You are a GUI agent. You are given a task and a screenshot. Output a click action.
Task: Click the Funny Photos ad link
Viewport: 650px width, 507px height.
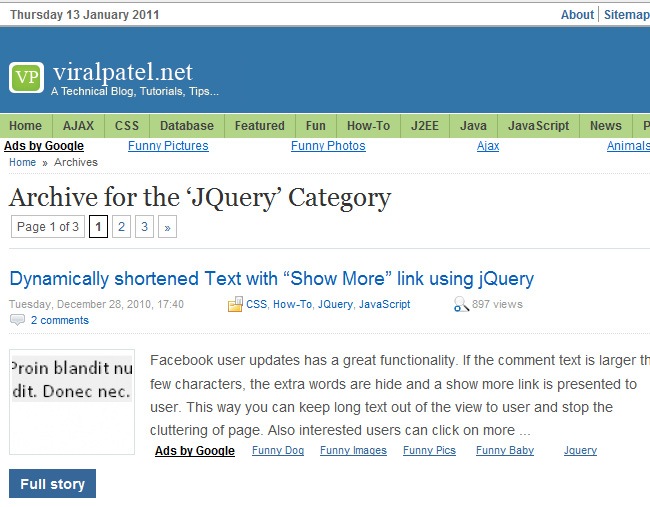point(328,146)
